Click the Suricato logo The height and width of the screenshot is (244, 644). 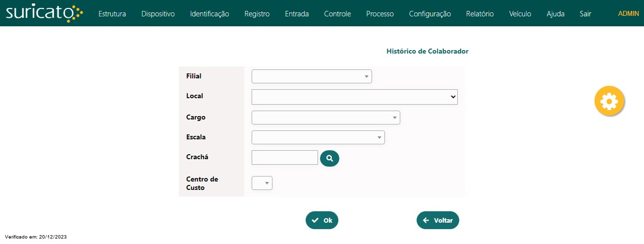(x=45, y=13)
